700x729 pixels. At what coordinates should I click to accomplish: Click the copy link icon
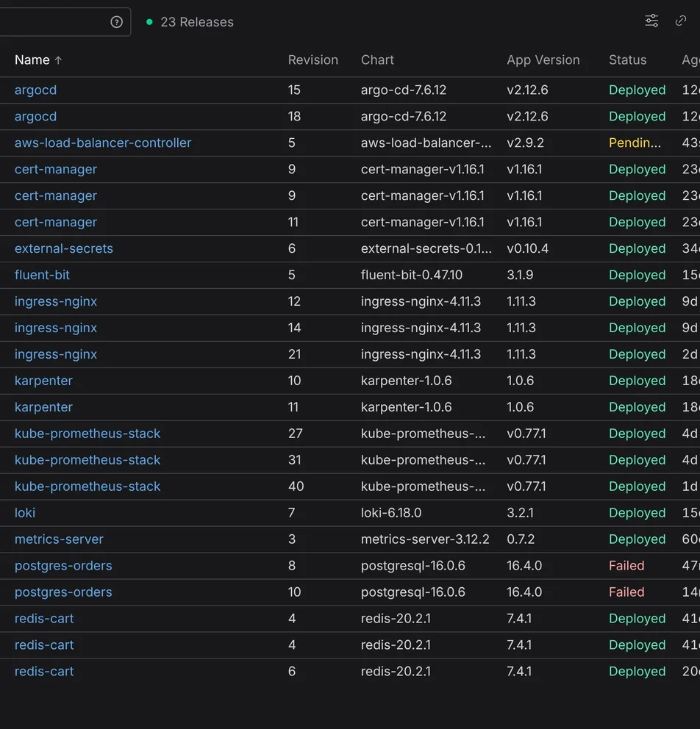point(680,21)
